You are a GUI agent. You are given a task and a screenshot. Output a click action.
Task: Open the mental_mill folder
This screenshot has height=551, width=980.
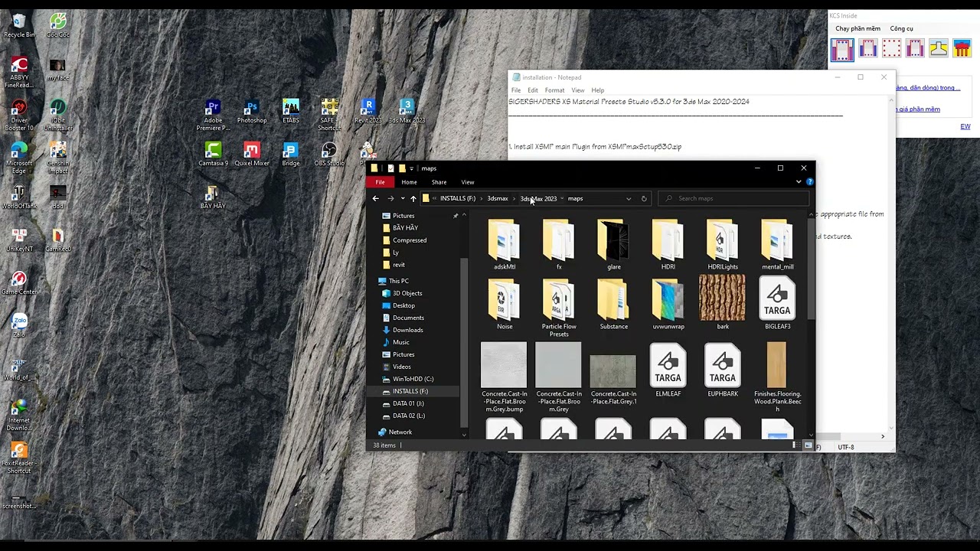[777, 245]
